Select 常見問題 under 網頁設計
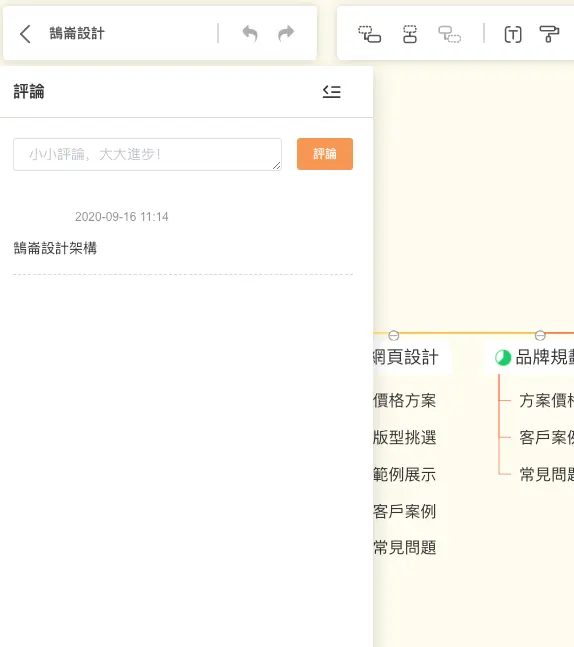574x647 pixels. tap(405, 548)
